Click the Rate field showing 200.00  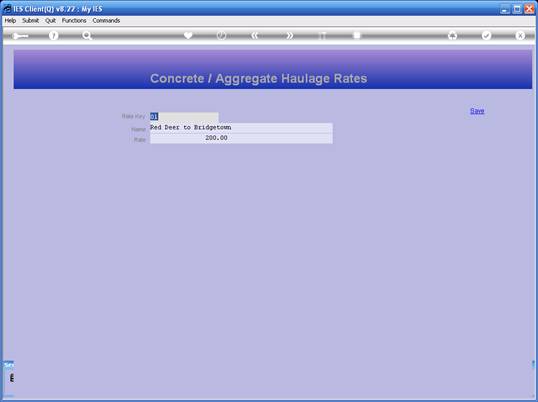pyautogui.click(x=241, y=138)
